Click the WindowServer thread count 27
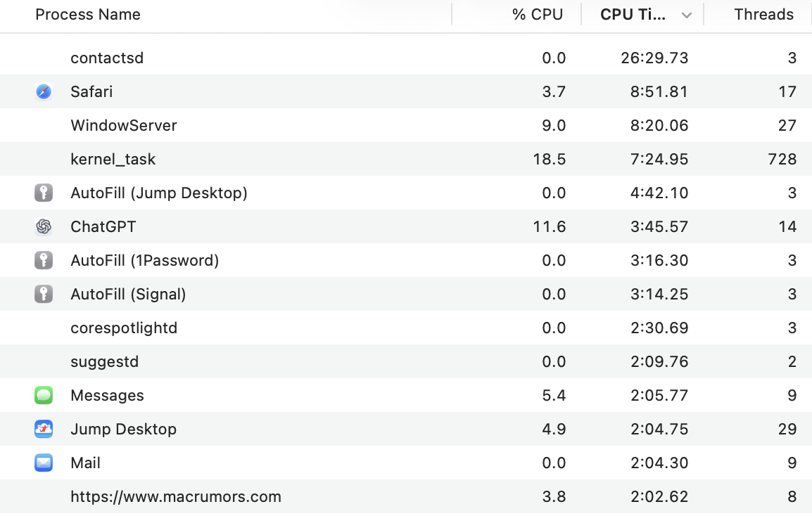Screen dimensions: 812x516 click(x=787, y=125)
